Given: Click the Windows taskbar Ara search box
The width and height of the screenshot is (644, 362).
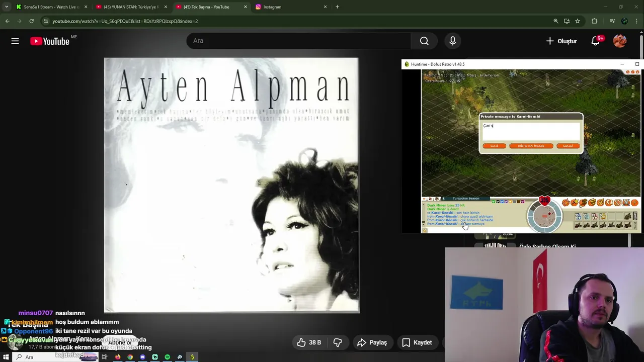Looking at the screenshot, I should pyautogui.click(x=55, y=357).
